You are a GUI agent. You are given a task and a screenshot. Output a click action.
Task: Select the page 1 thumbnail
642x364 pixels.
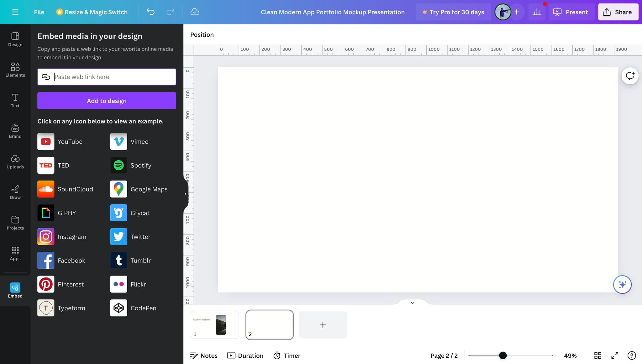(214, 325)
